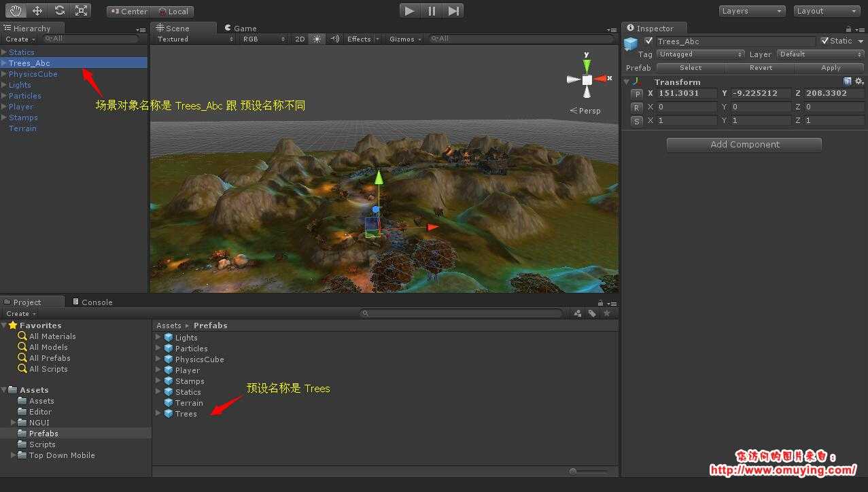
Task: Click Save search star icon
Action: 606,313
